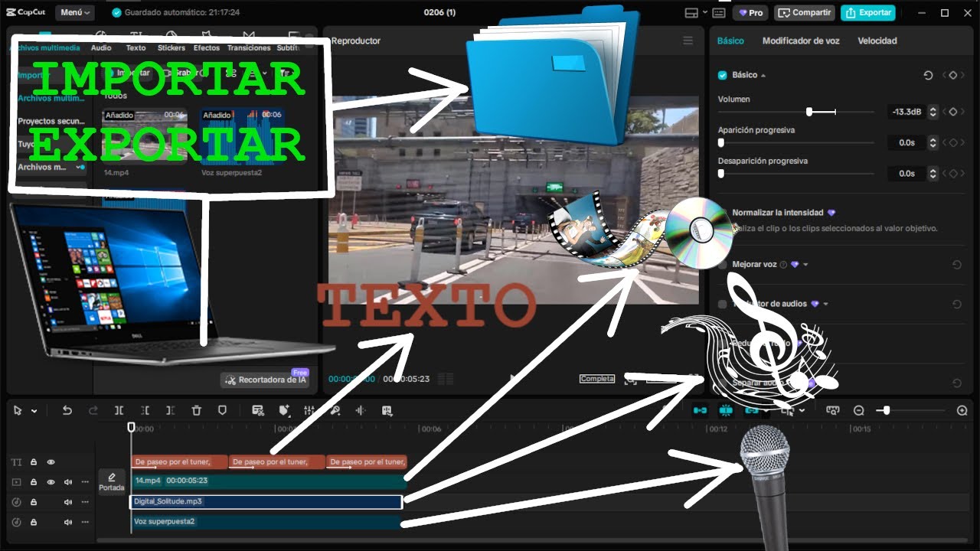Open the Menú dropdown

click(75, 12)
